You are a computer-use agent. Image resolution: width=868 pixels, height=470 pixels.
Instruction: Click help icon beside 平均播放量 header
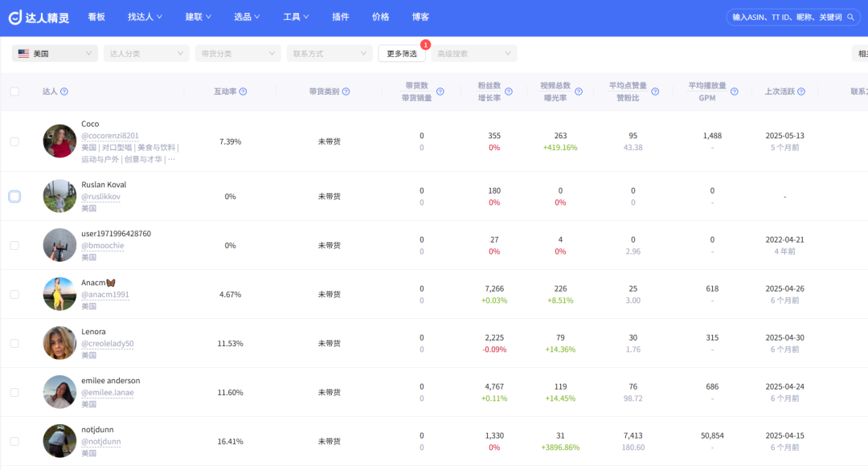(x=735, y=92)
